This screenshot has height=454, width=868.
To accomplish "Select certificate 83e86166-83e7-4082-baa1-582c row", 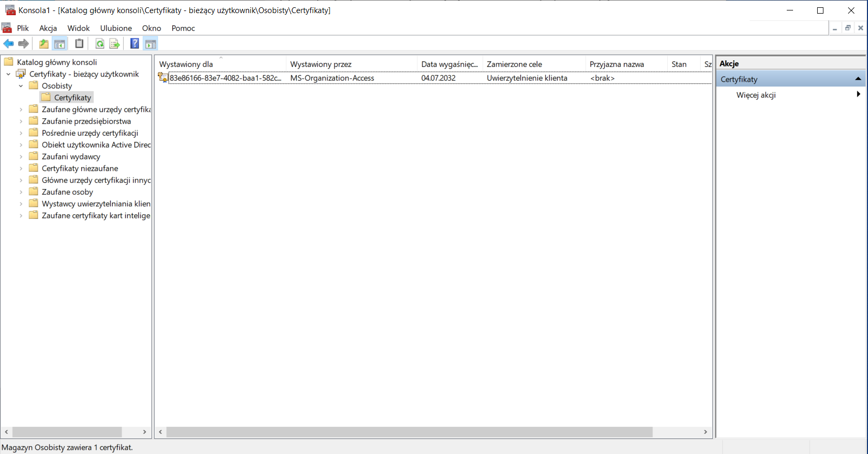I will click(434, 78).
